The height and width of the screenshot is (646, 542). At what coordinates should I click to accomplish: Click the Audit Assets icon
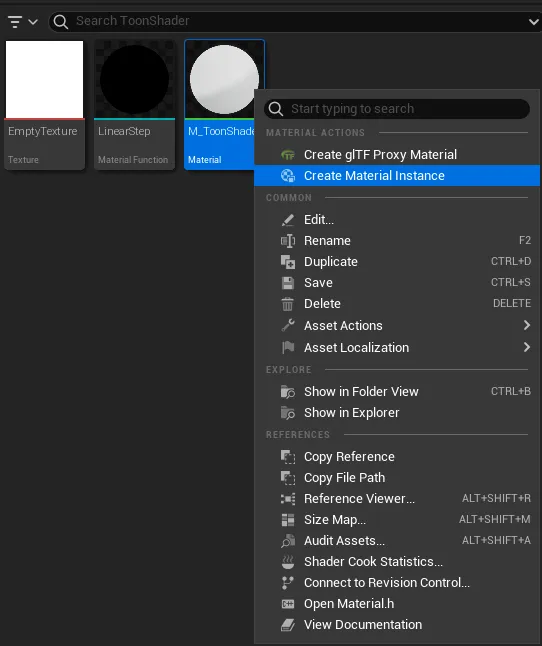288,541
